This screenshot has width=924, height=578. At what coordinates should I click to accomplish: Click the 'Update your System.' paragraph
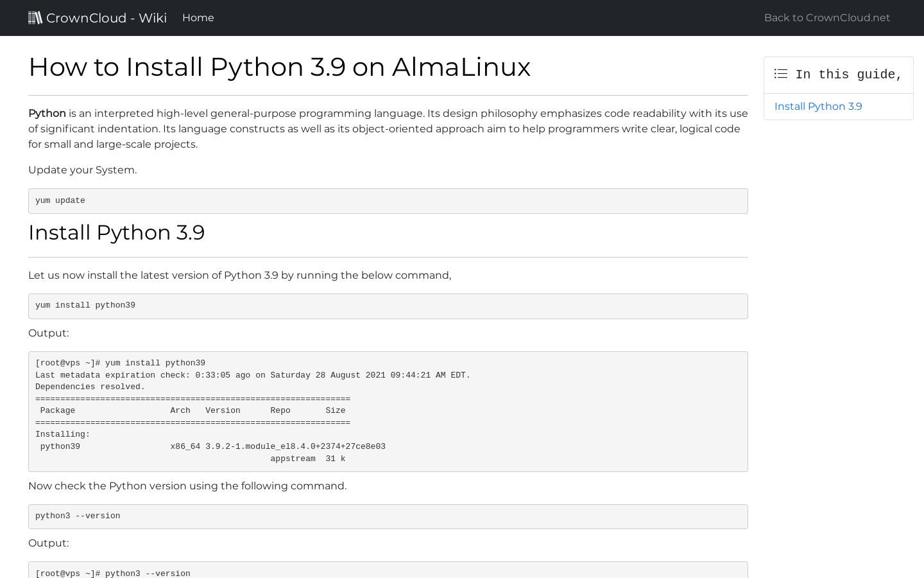[82, 170]
